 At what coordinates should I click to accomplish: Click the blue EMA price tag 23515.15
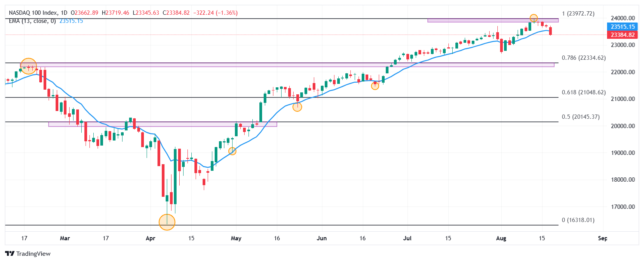click(622, 27)
